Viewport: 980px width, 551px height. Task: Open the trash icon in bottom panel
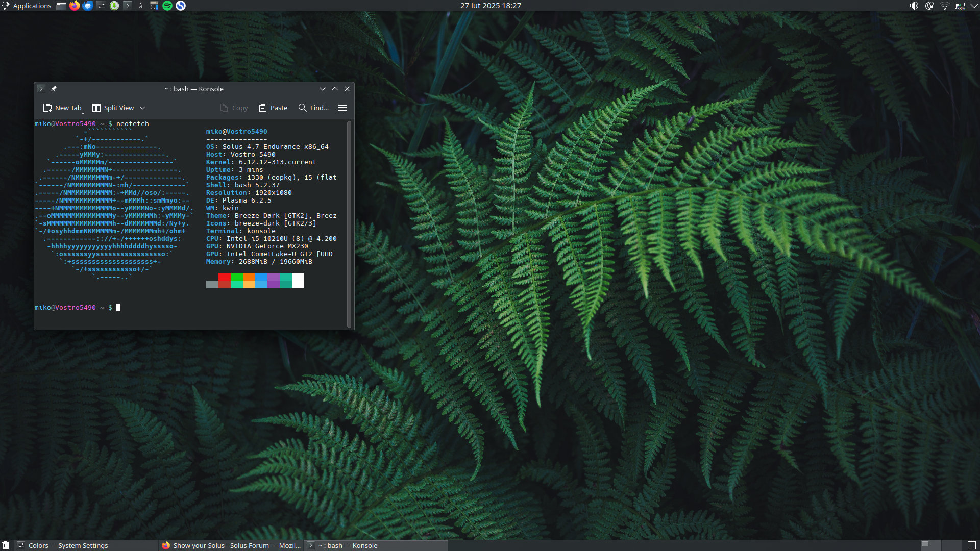coord(6,545)
